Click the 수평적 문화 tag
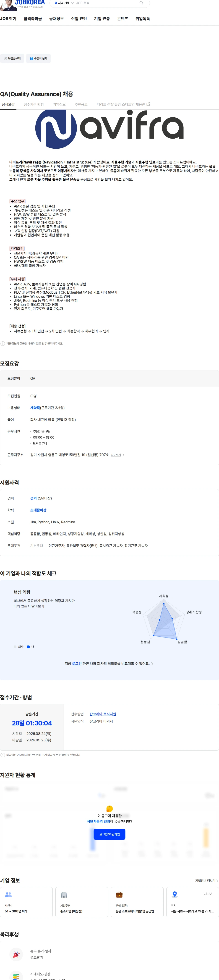This screenshot has width=219, height=980. [38, 58]
